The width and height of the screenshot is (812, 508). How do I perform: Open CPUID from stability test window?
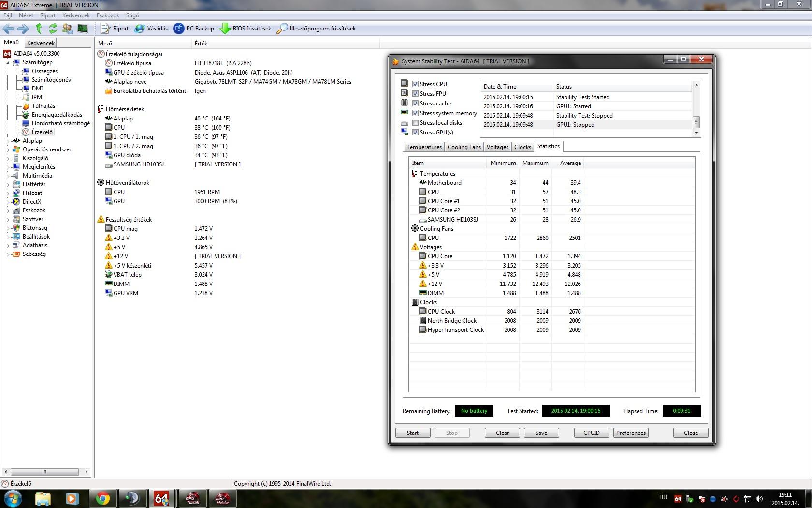pos(592,433)
